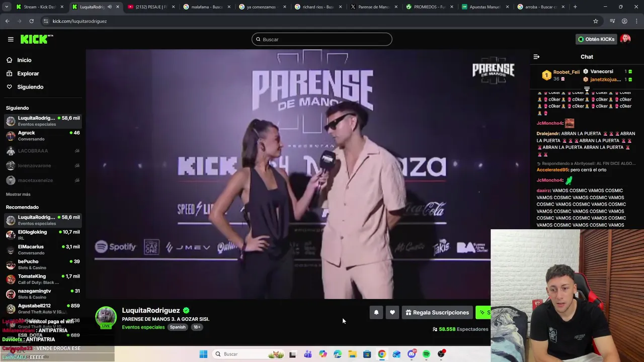Open bePucho Slots & Casino channel
This screenshot has width=644, height=362.
click(43, 264)
